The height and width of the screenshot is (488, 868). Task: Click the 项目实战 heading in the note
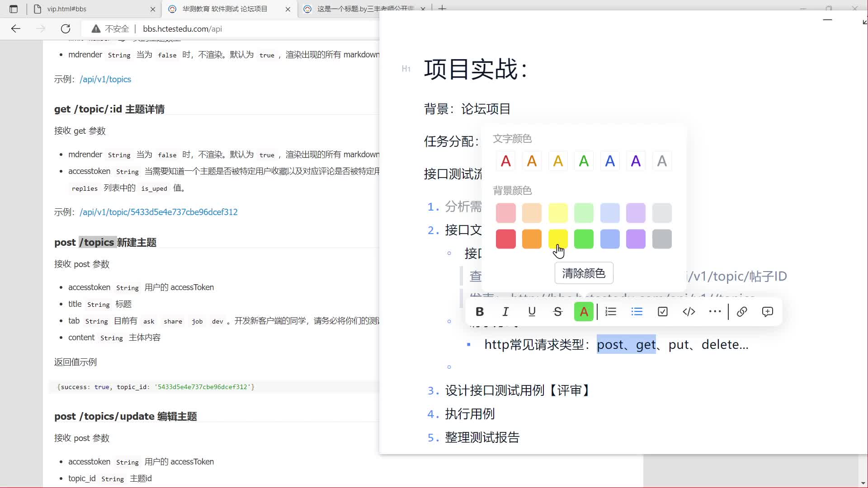click(x=476, y=70)
